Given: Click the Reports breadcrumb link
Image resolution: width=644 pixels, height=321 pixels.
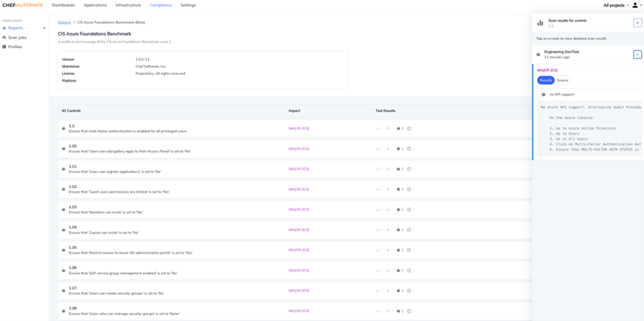Looking at the screenshot, I should (x=65, y=22).
